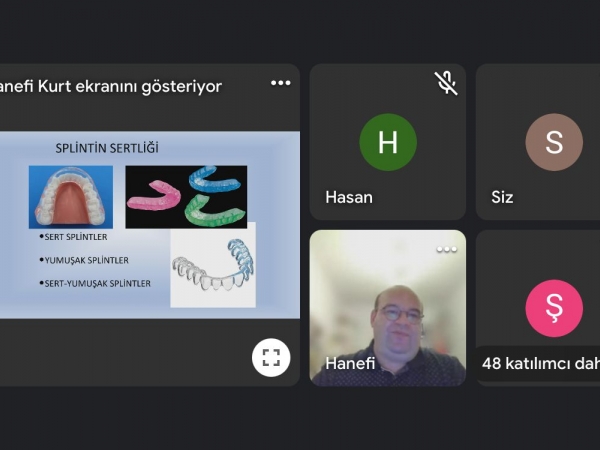
Task: Open Hanefi's video tile
Action: tap(388, 308)
